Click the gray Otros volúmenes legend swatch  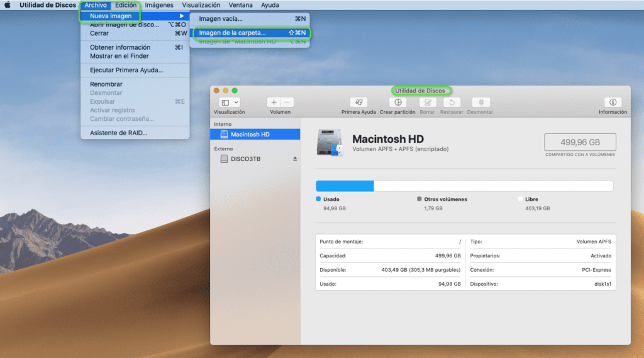419,199
